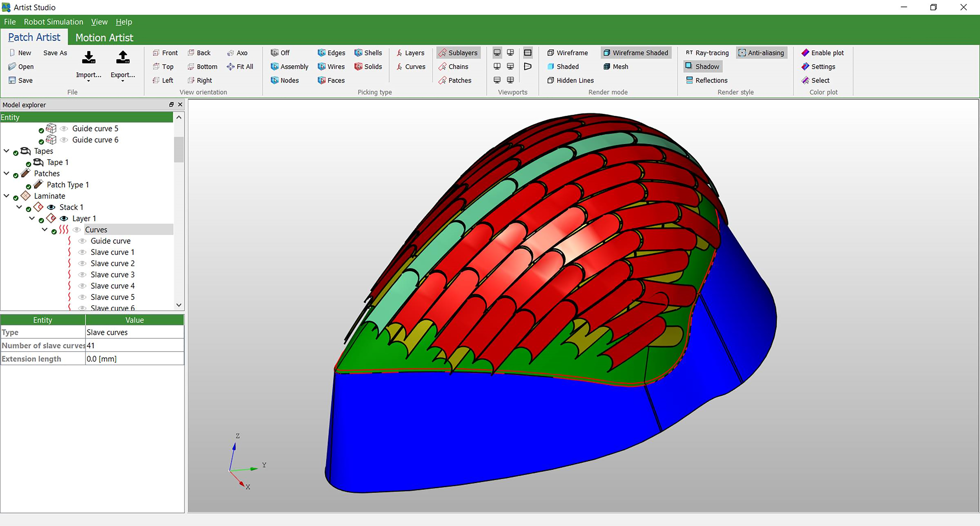Switch to Front view orientation

pyautogui.click(x=165, y=53)
